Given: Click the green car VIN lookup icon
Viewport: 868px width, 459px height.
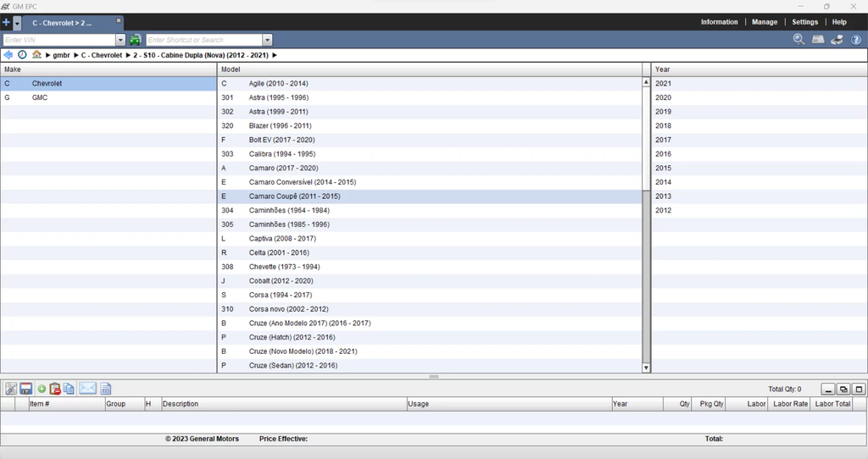Looking at the screenshot, I should click(136, 40).
